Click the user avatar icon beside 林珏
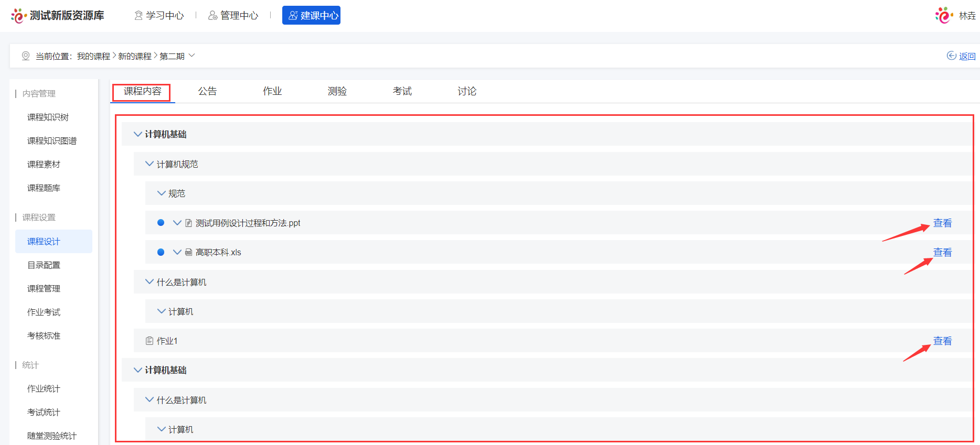Screen dimensions: 980x445 click(x=944, y=15)
